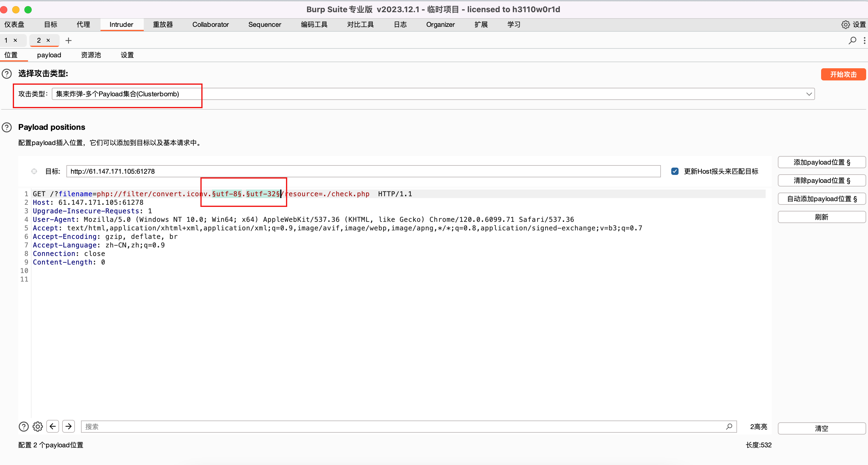The width and height of the screenshot is (868, 465).
Task: Click 自动添加payload位置 § button
Action: pyautogui.click(x=822, y=199)
